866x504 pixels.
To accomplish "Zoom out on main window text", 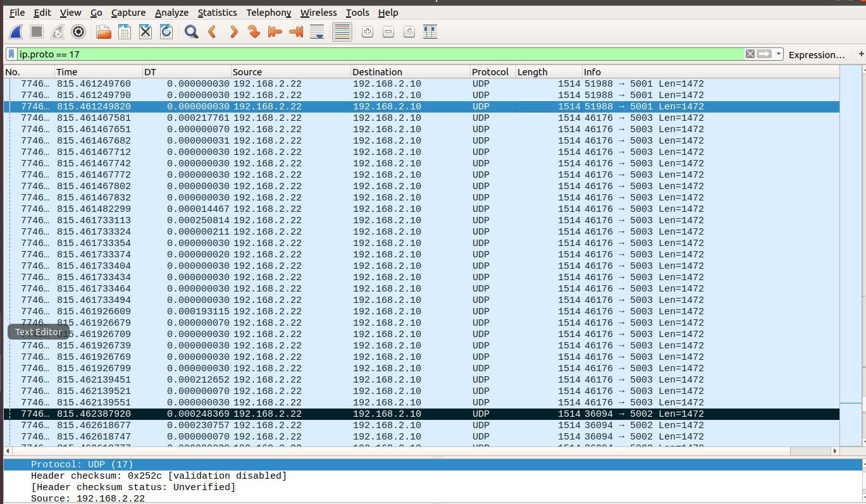I will click(x=388, y=32).
